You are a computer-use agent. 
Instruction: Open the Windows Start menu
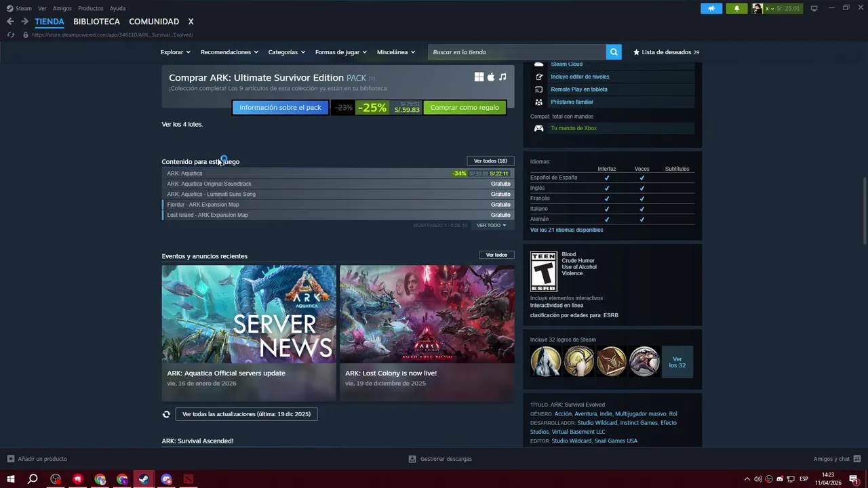tap(10, 479)
